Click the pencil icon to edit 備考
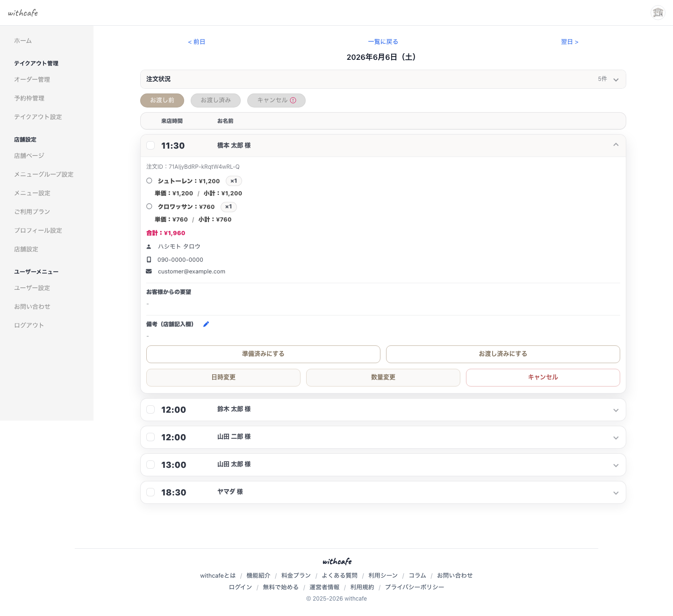This screenshot has height=616, width=673. tap(206, 324)
